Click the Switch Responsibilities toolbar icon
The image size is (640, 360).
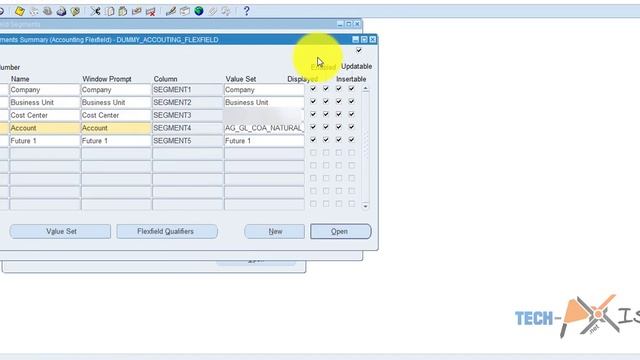pyautogui.click(x=47, y=11)
